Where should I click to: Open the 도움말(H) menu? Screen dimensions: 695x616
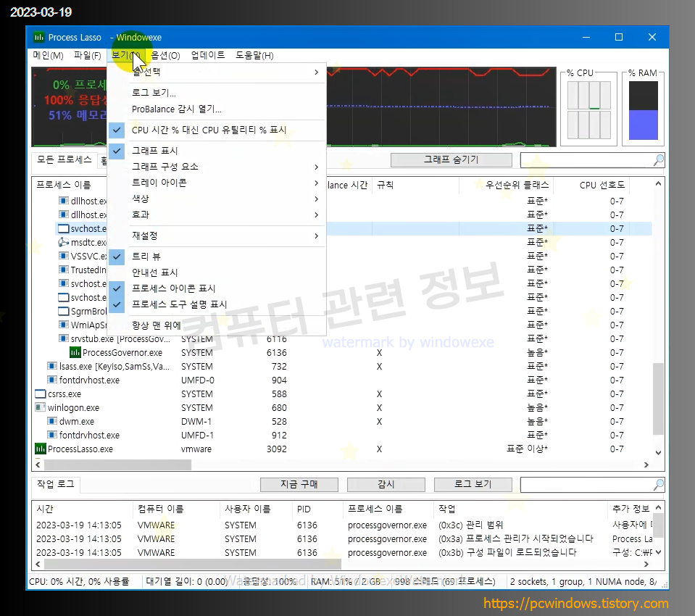pos(254,55)
